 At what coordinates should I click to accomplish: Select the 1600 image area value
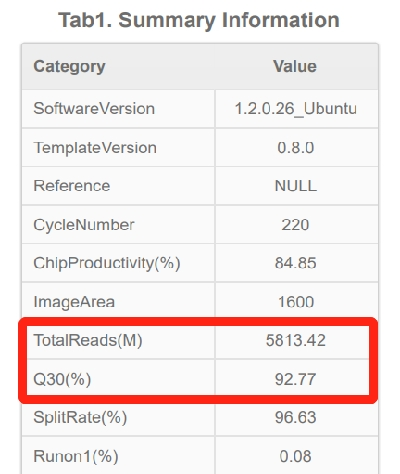[x=296, y=302]
